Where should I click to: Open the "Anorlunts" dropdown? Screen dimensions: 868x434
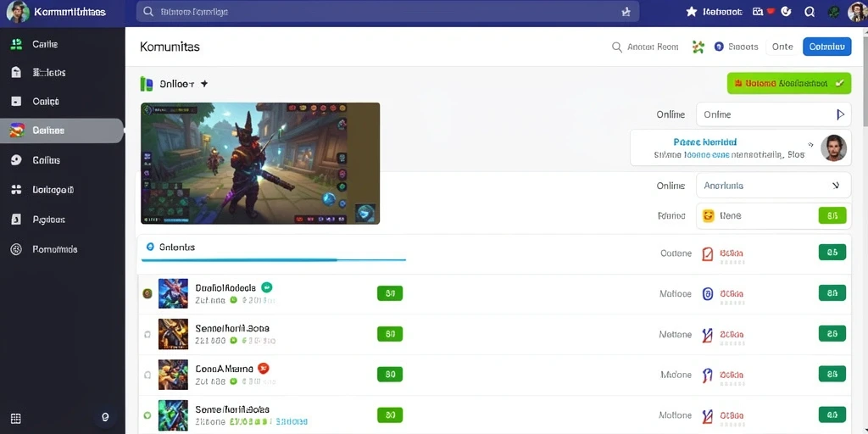[773, 186]
